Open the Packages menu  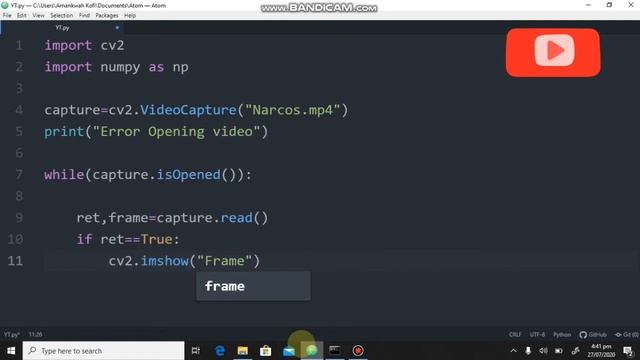tap(107, 16)
